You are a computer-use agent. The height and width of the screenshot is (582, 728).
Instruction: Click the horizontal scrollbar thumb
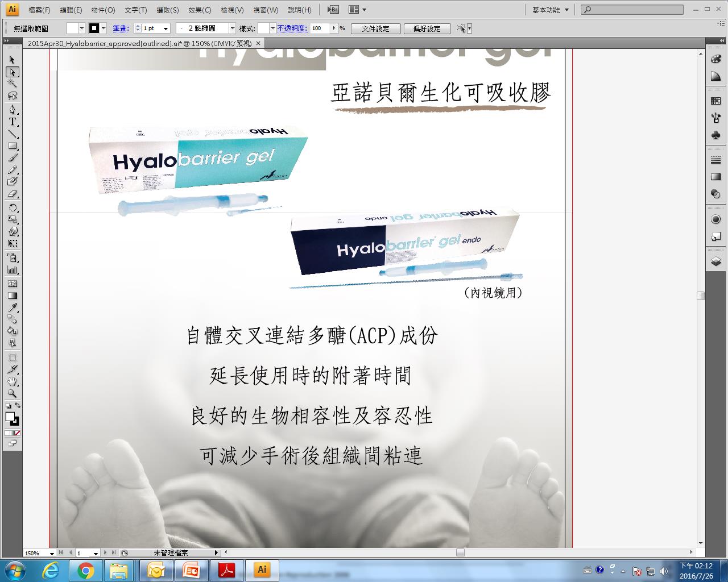pos(460,552)
